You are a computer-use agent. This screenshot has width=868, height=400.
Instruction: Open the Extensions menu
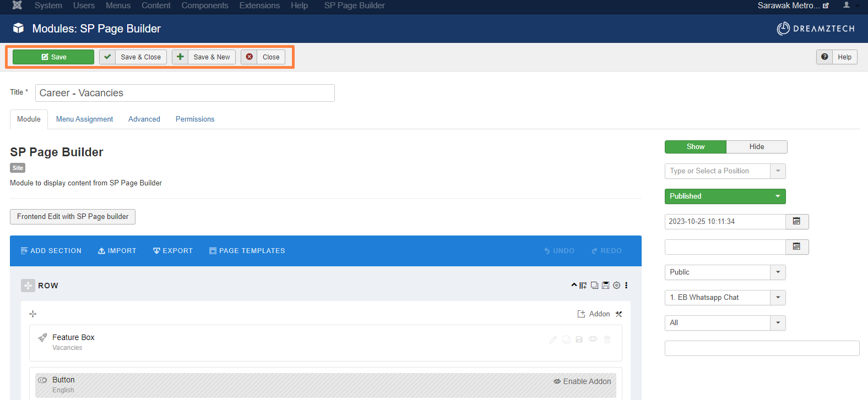pos(259,6)
